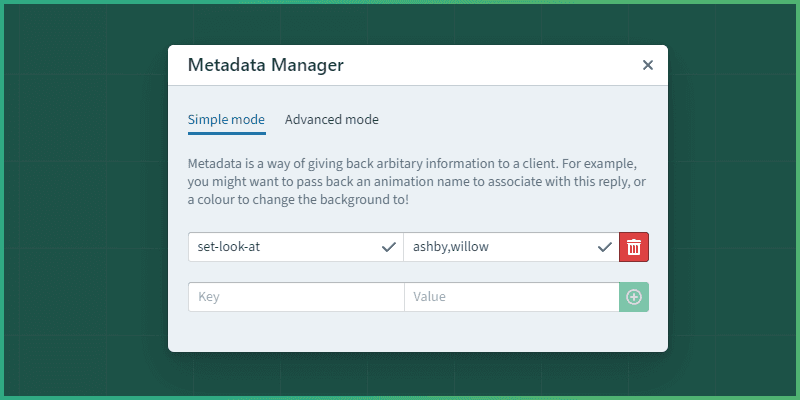Click the green plus add-metadata icon
The width and height of the screenshot is (800, 400).
[x=634, y=297]
